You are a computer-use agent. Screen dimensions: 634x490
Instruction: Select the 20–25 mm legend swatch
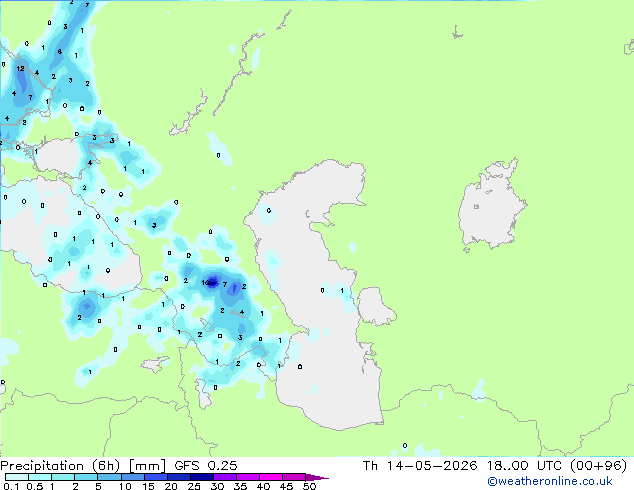179,477
